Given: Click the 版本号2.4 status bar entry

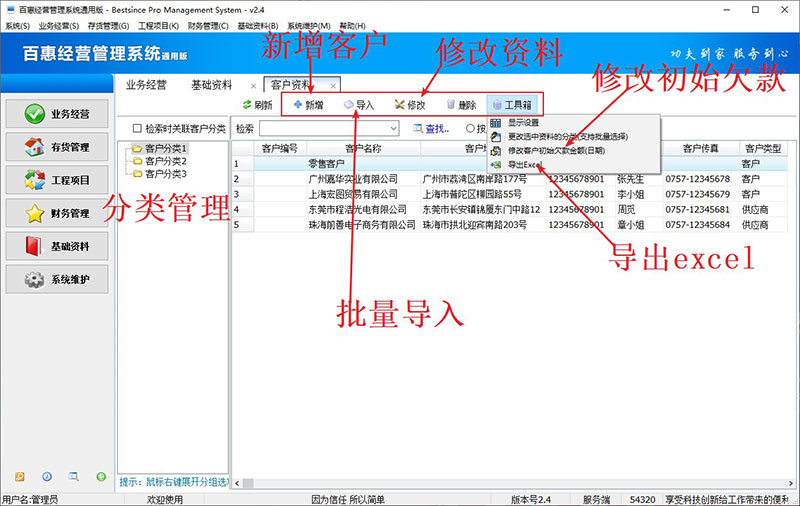Looking at the screenshot, I should click(x=531, y=500).
